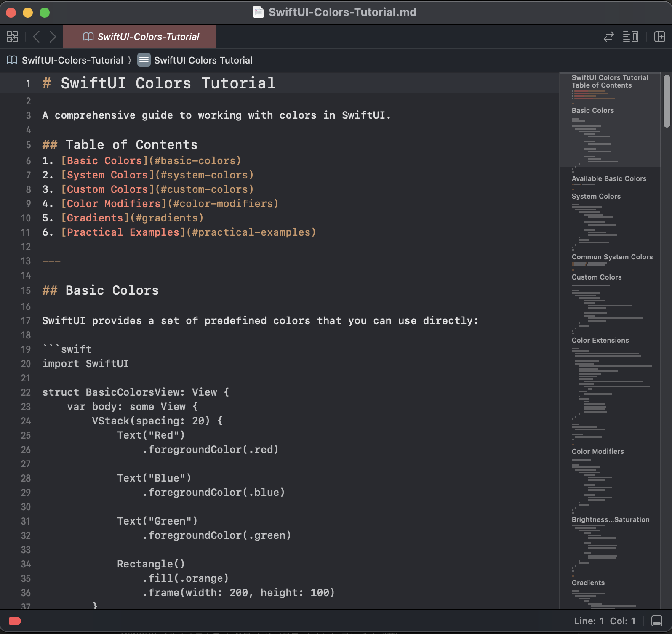672x634 pixels.
Task: Click SwiftUI-Colors-Tutorial in the jump bar
Action: [x=72, y=60]
